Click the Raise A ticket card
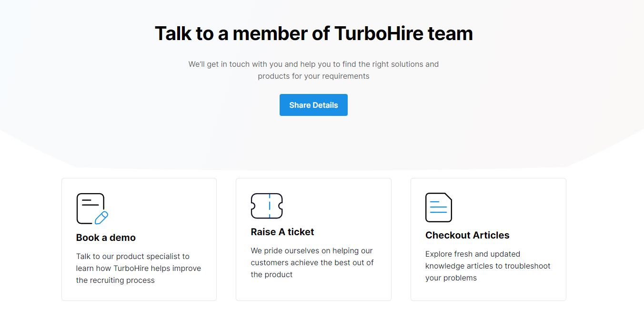644x332 pixels. click(313, 239)
